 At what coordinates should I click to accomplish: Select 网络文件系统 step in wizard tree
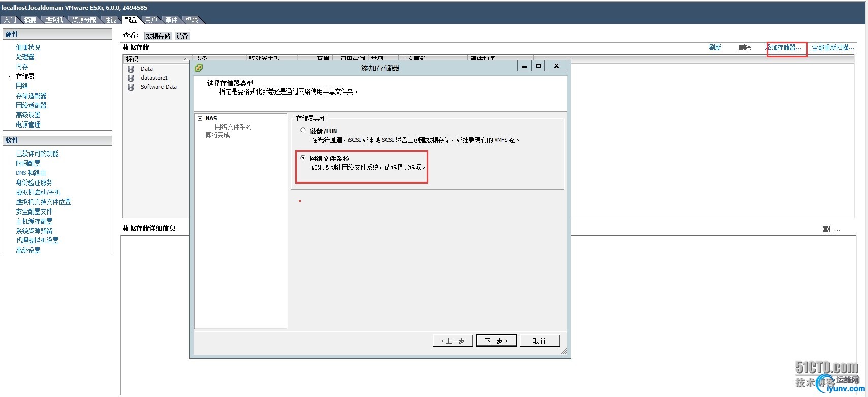pos(233,127)
